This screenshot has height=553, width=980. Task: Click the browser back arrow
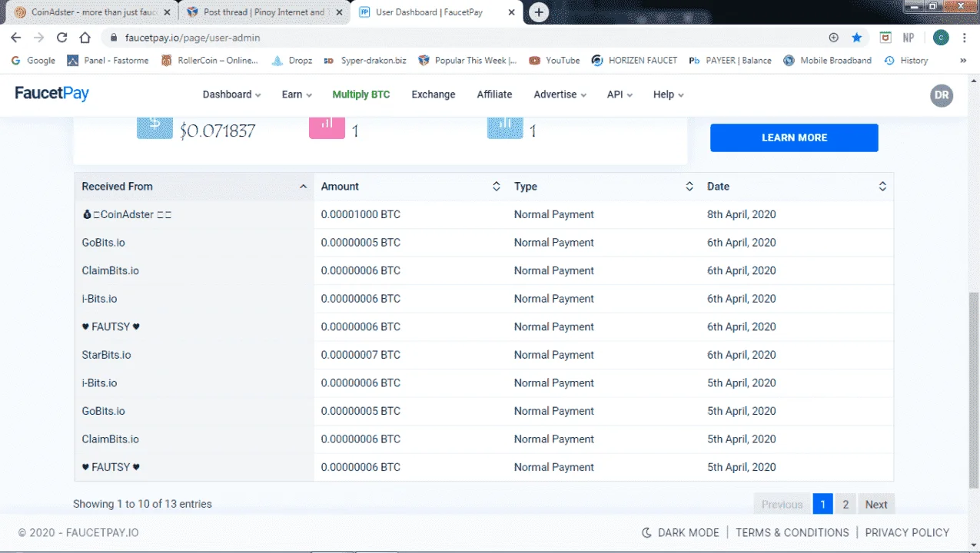click(16, 38)
